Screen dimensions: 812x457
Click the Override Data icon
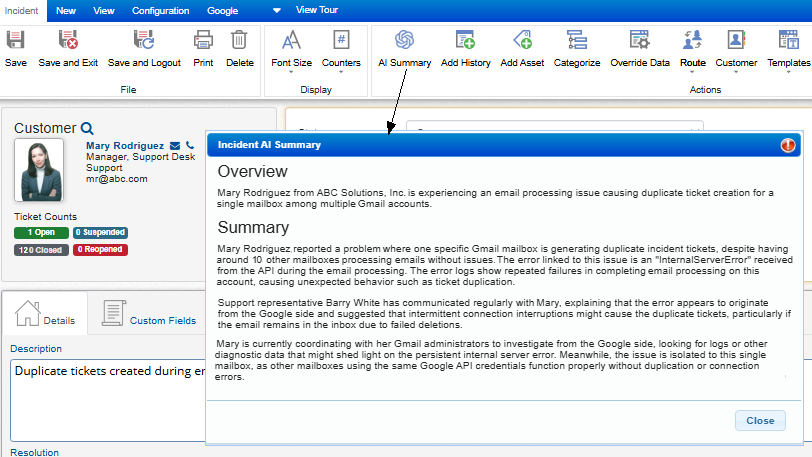point(640,41)
